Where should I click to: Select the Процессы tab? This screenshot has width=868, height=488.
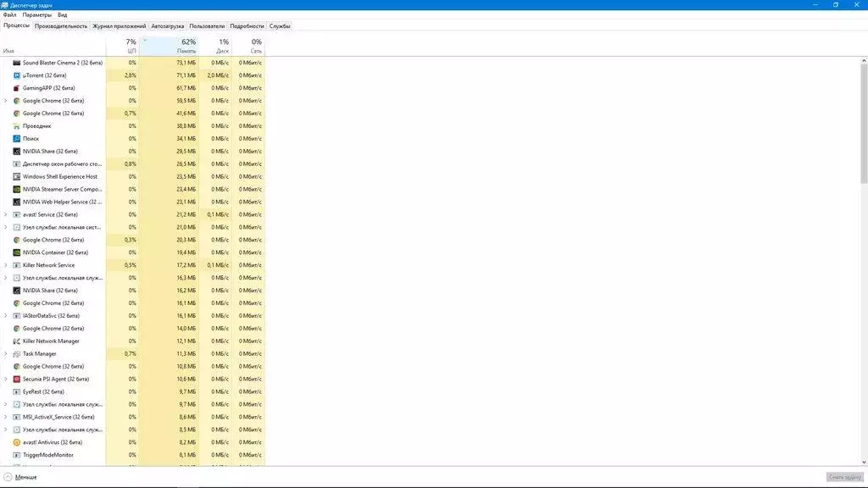coord(17,25)
